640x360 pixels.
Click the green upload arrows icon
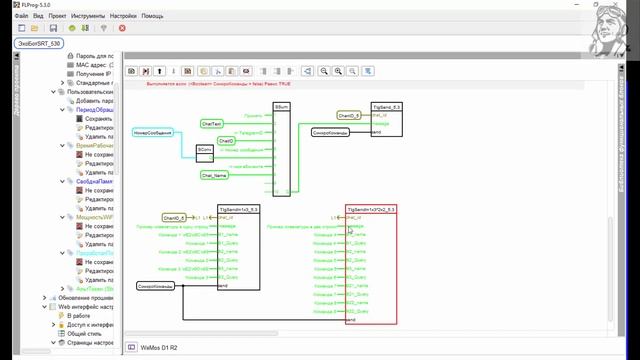[85, 28]
